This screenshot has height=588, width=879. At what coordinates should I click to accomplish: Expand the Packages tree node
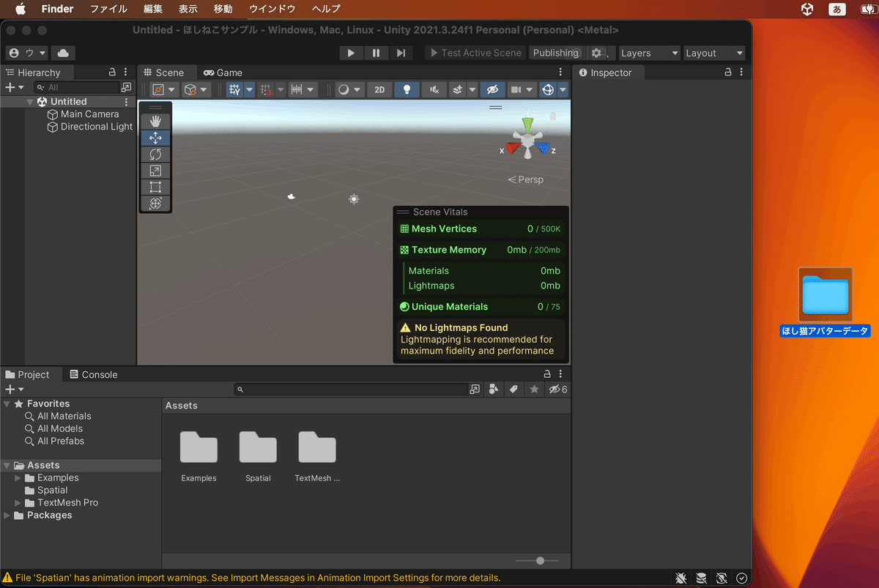click(7, 516)
